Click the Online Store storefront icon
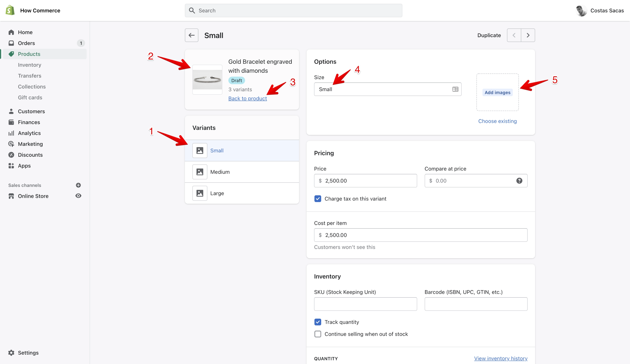This screenshot has width=630, height=364. tap(11, 196)
